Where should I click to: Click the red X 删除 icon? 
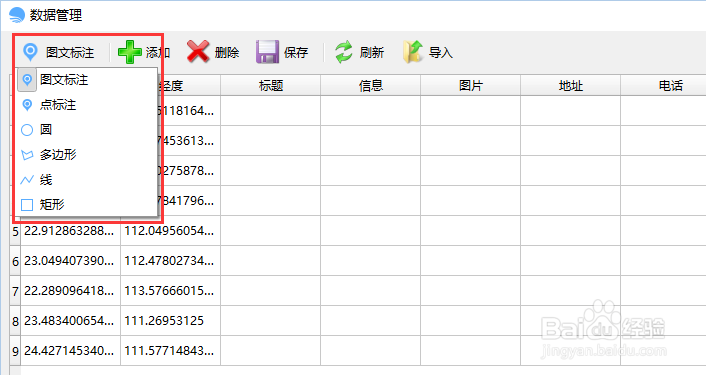pos(198,52)
